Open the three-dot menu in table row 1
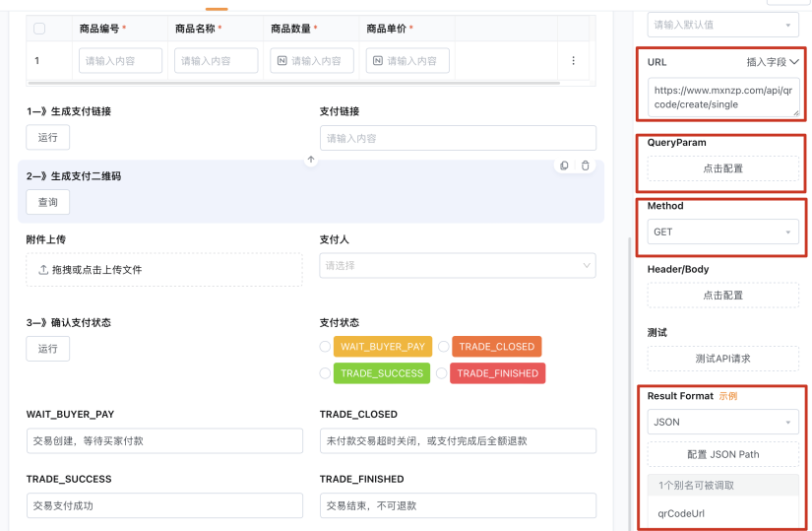812x531 pixels. point(573,61)
